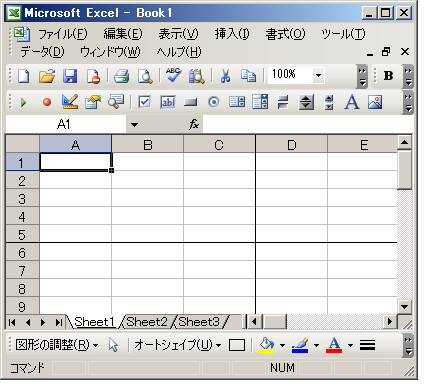
Task: Insert a Check Box control
Action: [144, 102]
